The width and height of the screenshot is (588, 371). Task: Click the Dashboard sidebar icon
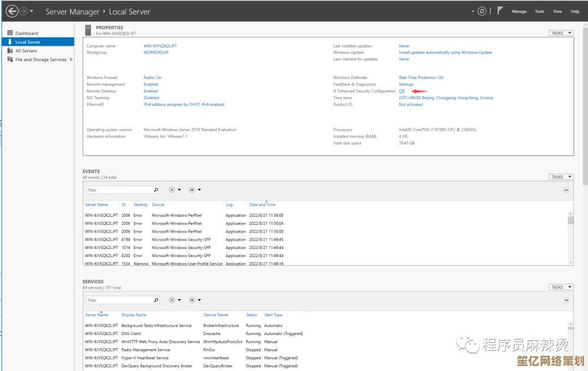(x=10, y=33)
